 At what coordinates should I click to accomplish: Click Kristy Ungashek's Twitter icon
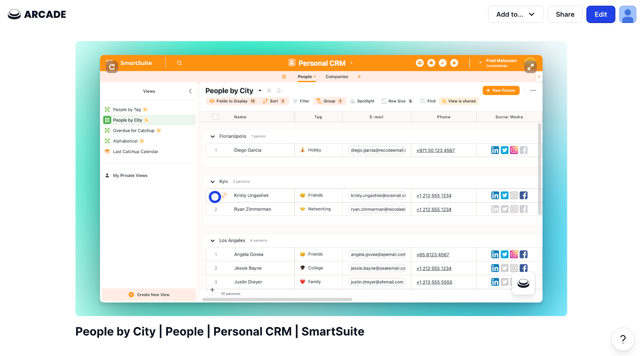tap(505, 195)
